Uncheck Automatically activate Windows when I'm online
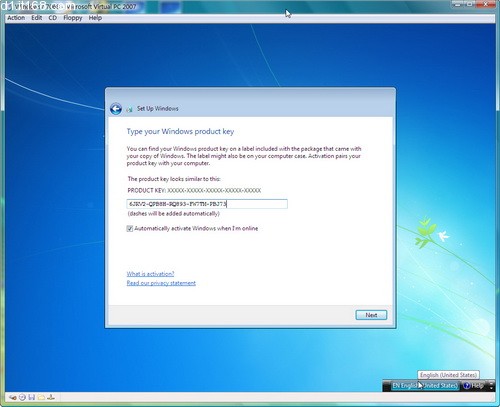500x407 pixels. (x=130, y=228)
